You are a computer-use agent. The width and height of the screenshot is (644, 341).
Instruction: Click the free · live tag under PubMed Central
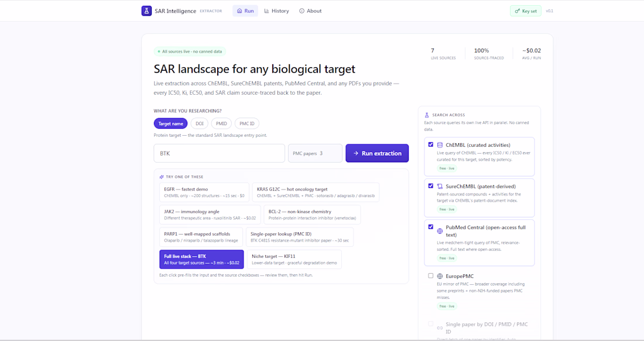click(447, 258)
